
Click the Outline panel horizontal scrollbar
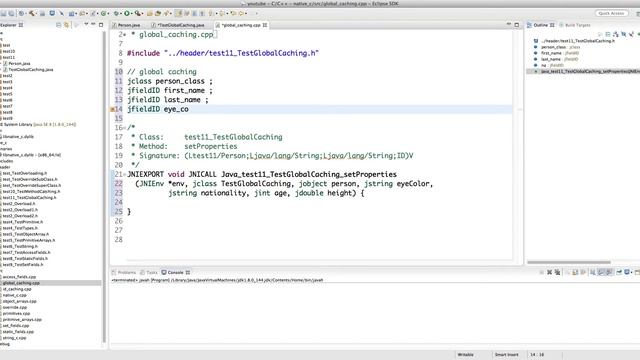(x=569, y=262)
